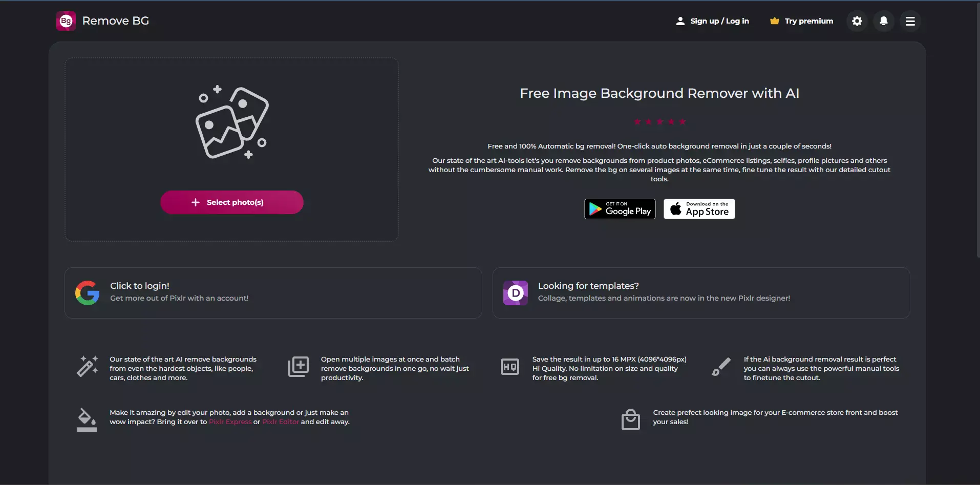
Task: Click the five-star rating row
Action: [659, 122]
